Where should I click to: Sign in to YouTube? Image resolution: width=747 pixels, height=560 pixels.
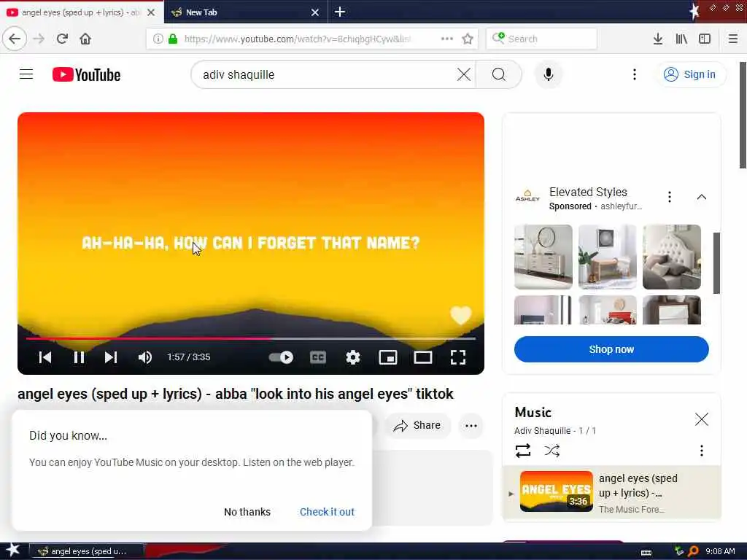tap(690, 74)
